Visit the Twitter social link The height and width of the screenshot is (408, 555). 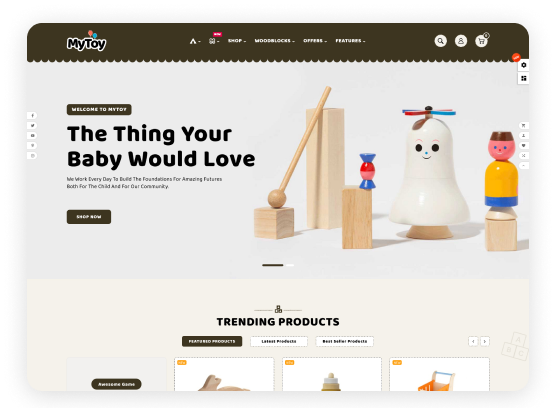point(33,125)
